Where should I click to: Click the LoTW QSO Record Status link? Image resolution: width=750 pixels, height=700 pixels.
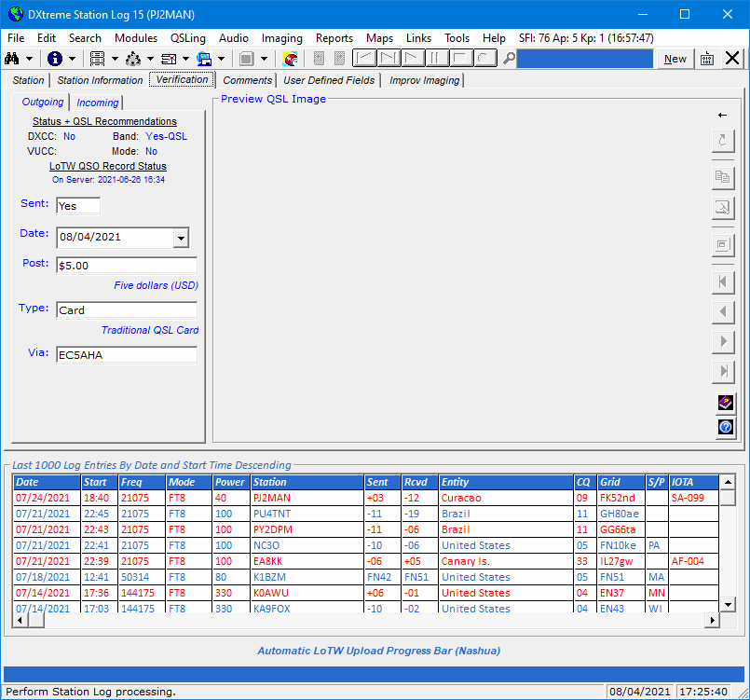(x=107, y=165)
